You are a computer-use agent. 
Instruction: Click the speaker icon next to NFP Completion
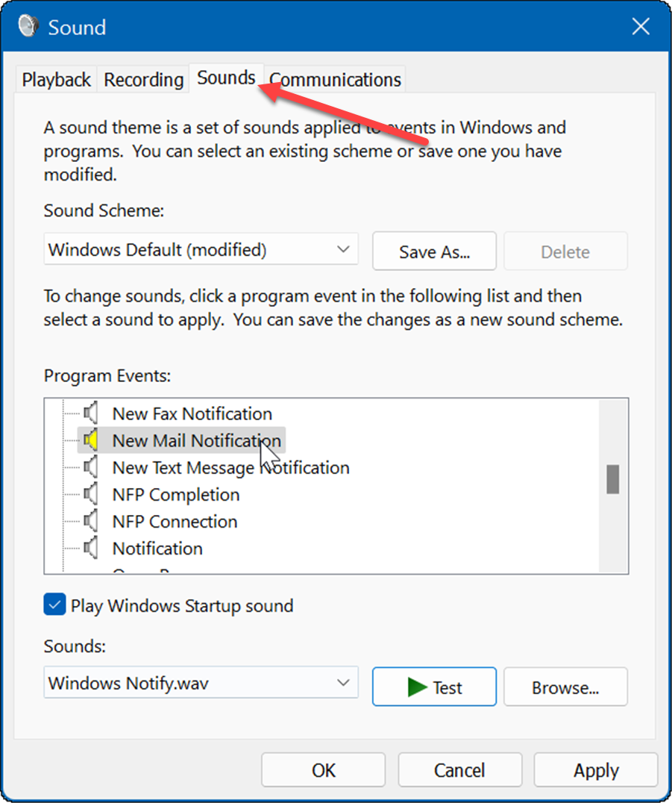coord(92,494)
